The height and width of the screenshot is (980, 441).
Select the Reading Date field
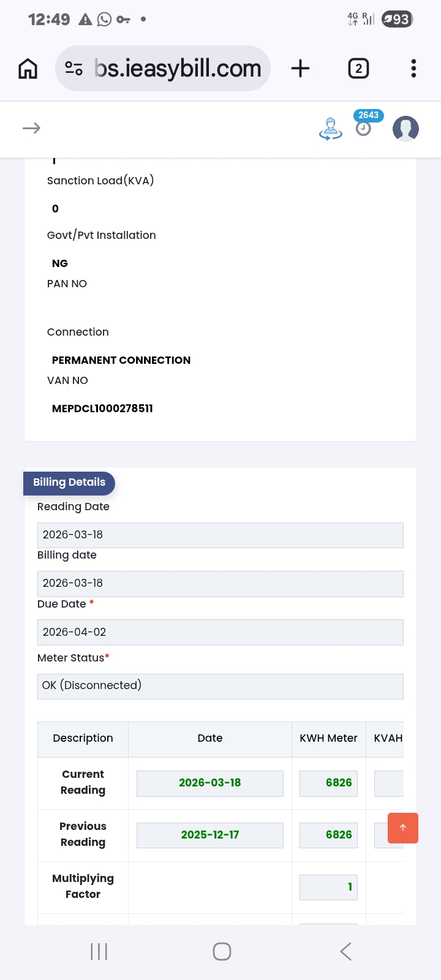pos(220,535)
